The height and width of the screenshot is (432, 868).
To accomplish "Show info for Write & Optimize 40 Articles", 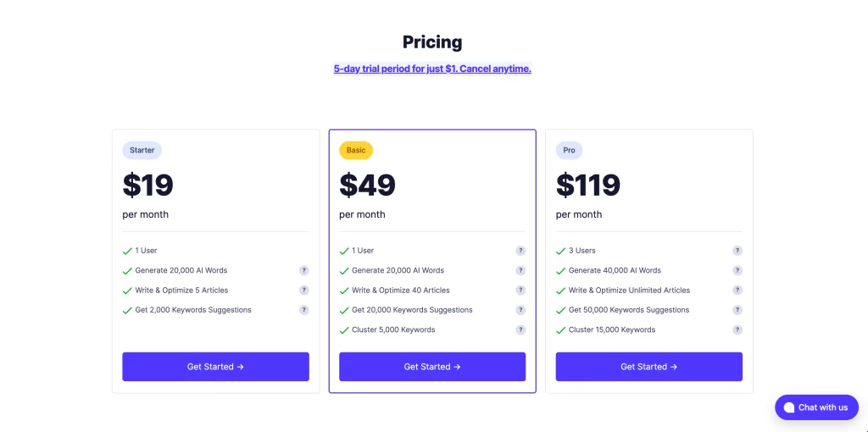I will (520, 291).
